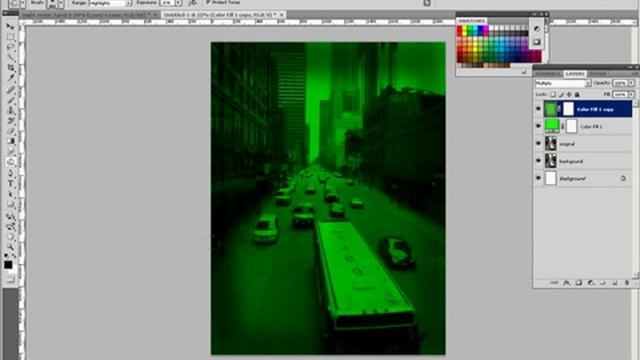
Task: Switch to the Swatches tab
Action: (471, 21)
